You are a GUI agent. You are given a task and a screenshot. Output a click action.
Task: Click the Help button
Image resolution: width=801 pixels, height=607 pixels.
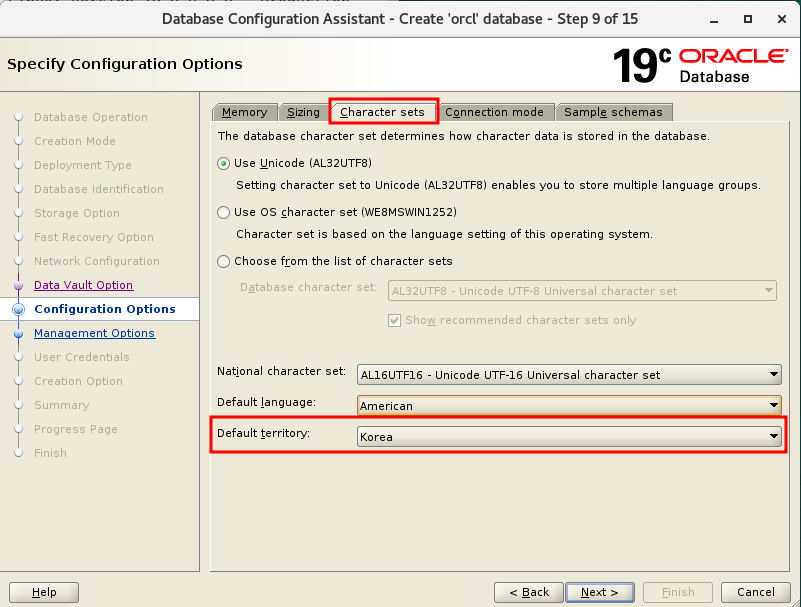[x=44, y=592]
